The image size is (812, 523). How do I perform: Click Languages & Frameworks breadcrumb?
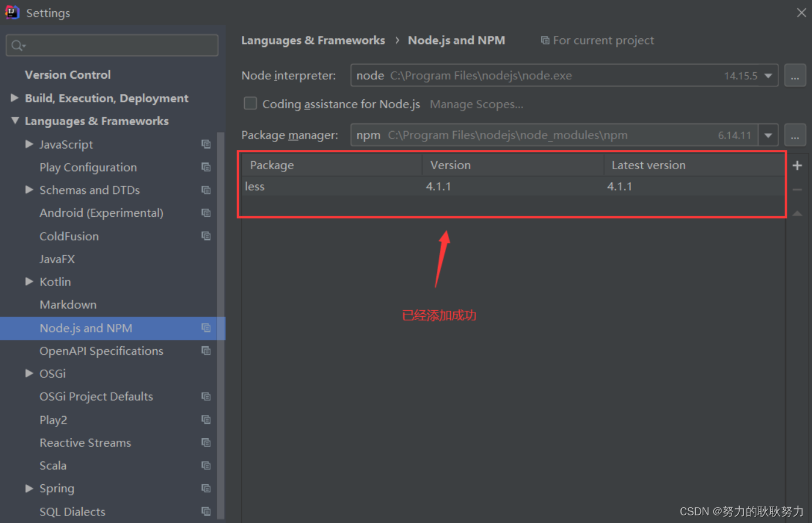[313, 41]
